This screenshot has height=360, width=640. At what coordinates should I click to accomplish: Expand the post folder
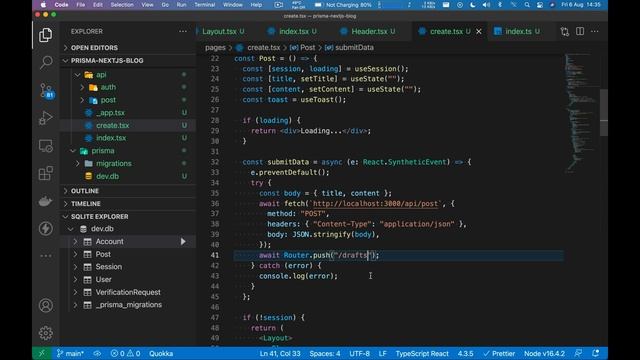[x=82, y=100]
